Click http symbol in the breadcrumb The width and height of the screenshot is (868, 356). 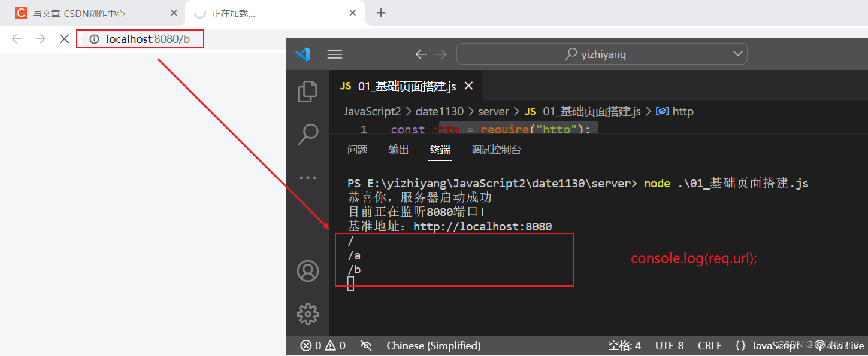tap(683, 111)
